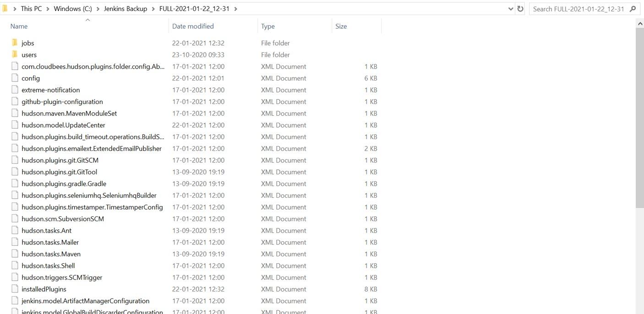Sort by the Date modified column

coord(193,26)
